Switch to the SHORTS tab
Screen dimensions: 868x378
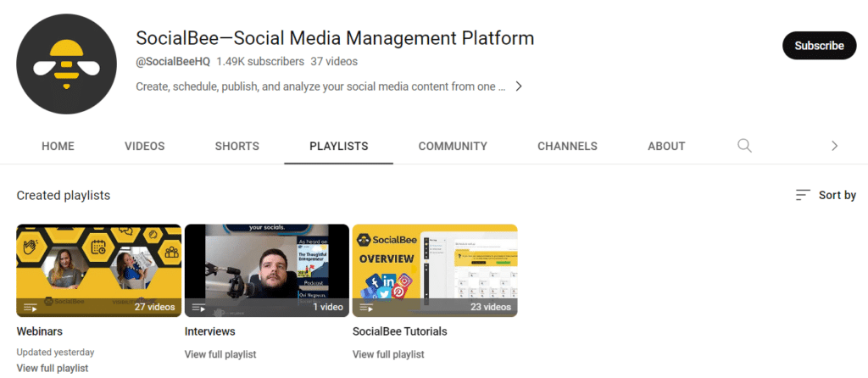(237, 146)
